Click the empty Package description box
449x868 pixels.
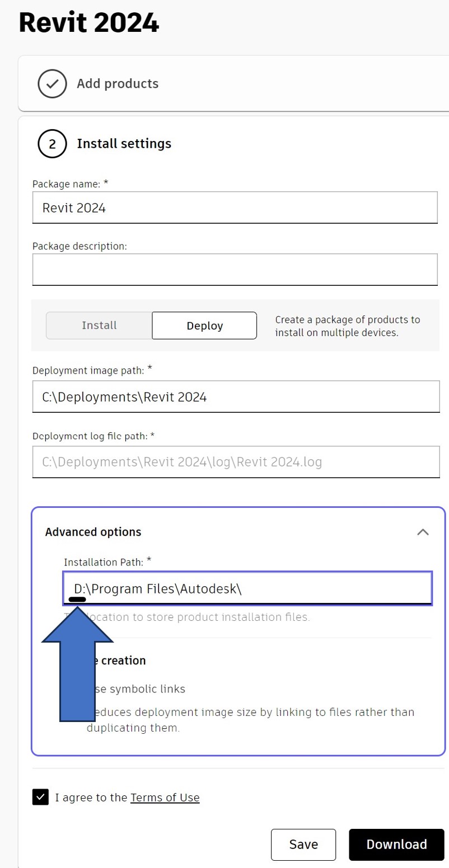pos(235,269)
